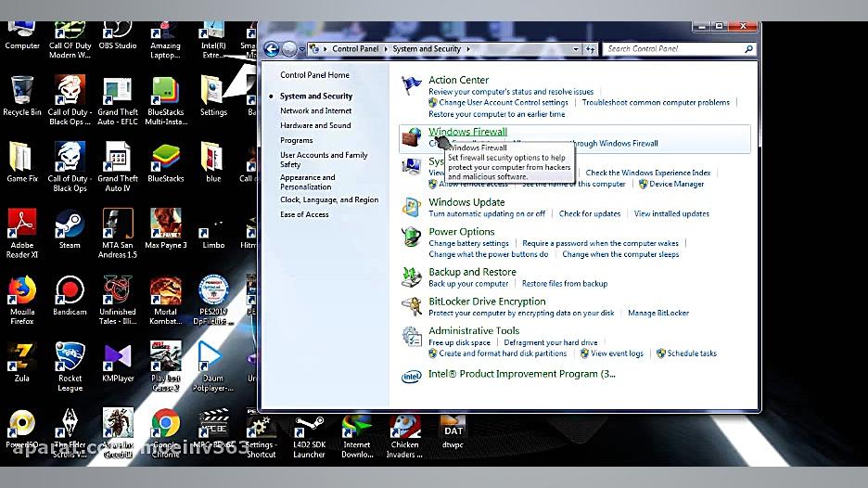Select the OBS Studio desktop shortcut

coord(118,36)
